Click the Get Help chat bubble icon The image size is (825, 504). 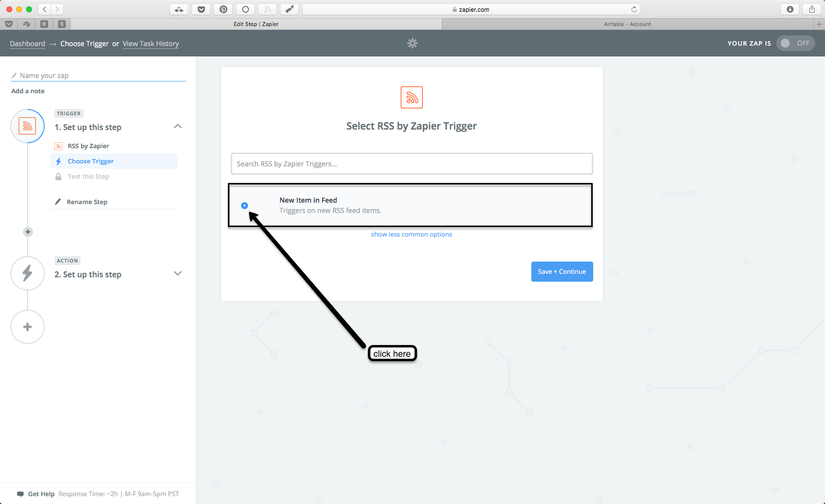click(x=20, y=494)
